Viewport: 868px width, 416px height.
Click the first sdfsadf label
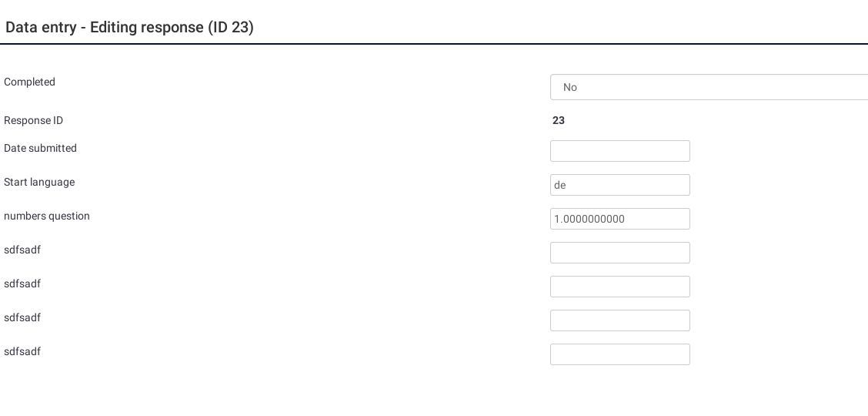[x=22, y=250]
